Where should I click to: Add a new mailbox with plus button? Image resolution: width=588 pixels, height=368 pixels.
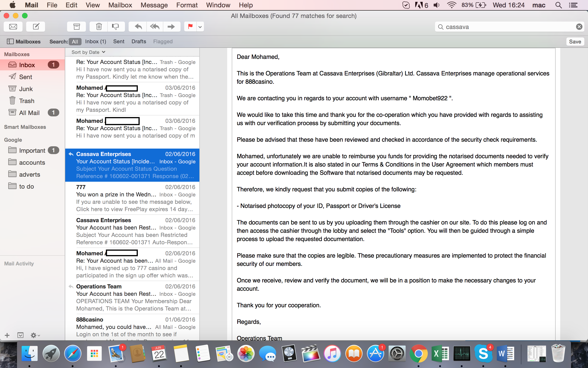tap(7, 335)
